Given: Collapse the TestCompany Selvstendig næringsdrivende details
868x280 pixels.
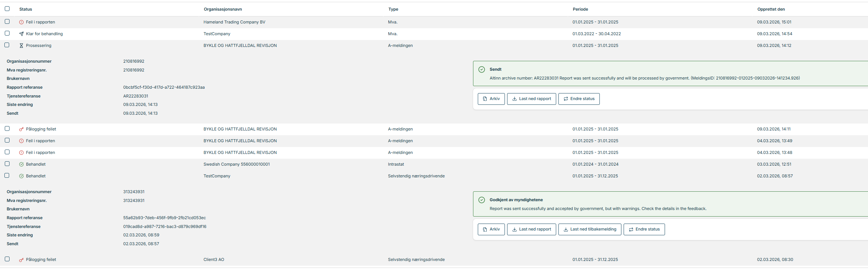Looking at the screenshot, I should [217, 176].
